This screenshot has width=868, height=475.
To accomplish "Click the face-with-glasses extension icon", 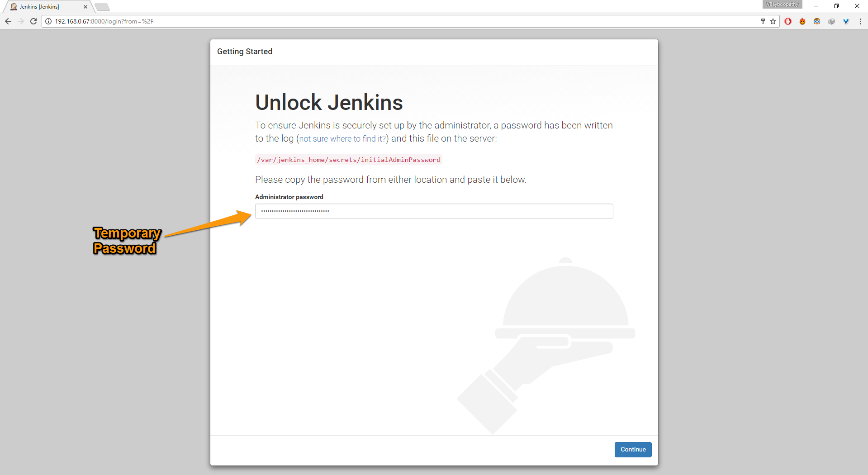I will (817, 21).
